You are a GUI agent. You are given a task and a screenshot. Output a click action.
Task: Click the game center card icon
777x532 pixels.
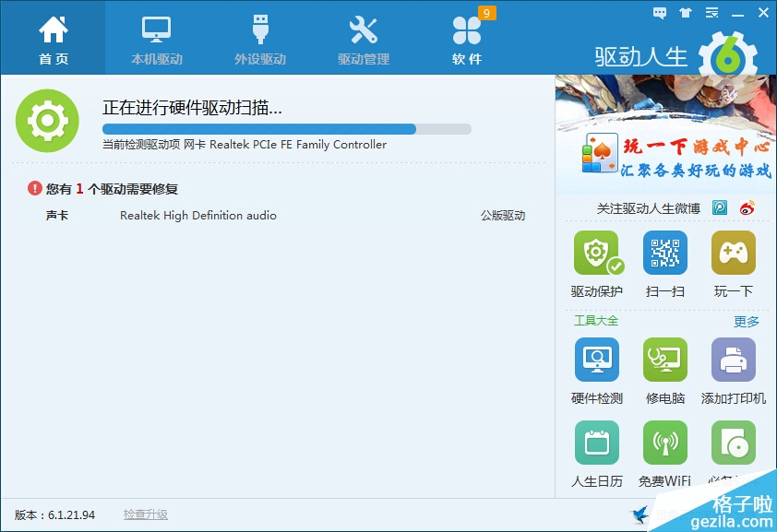600,153
